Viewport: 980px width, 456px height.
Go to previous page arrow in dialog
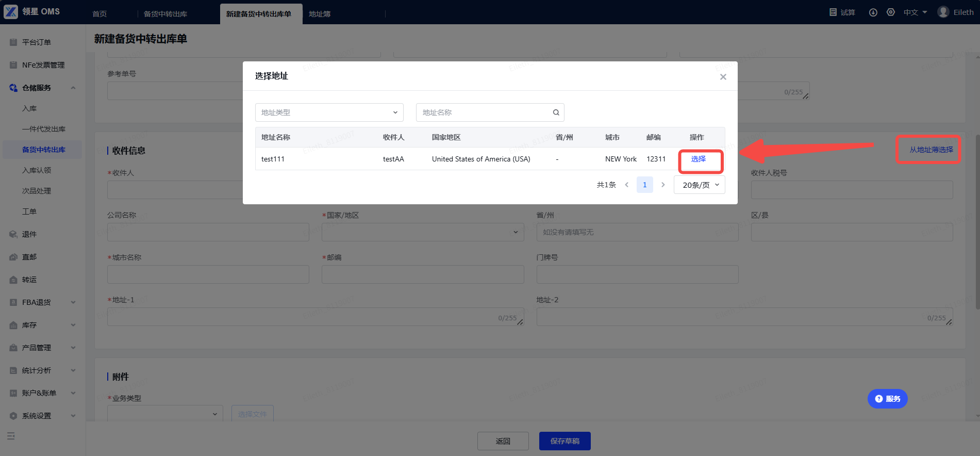[x=627, y=185]
